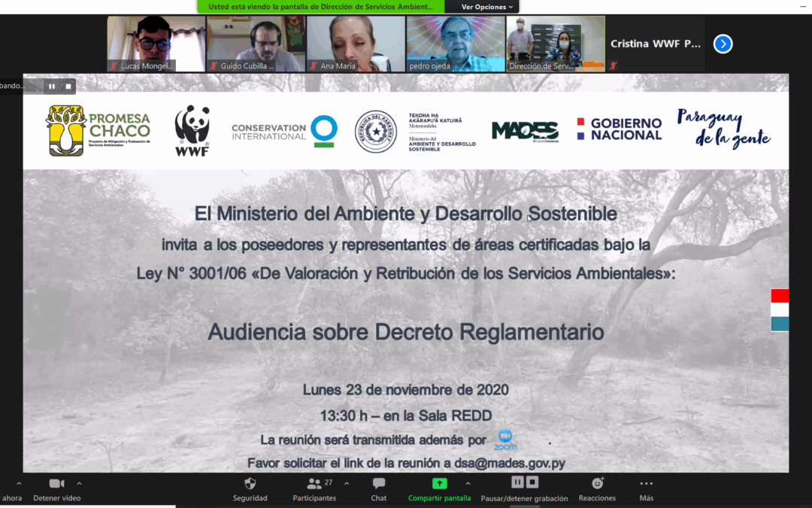
Task: Click the Seguridad shield icon
Action: click(250, 483)
